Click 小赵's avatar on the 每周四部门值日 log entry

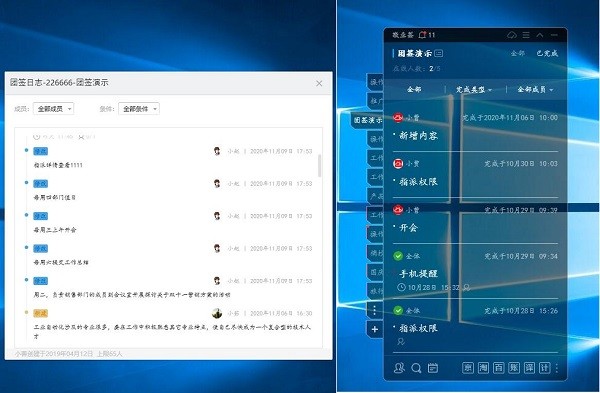click(217, 183)
